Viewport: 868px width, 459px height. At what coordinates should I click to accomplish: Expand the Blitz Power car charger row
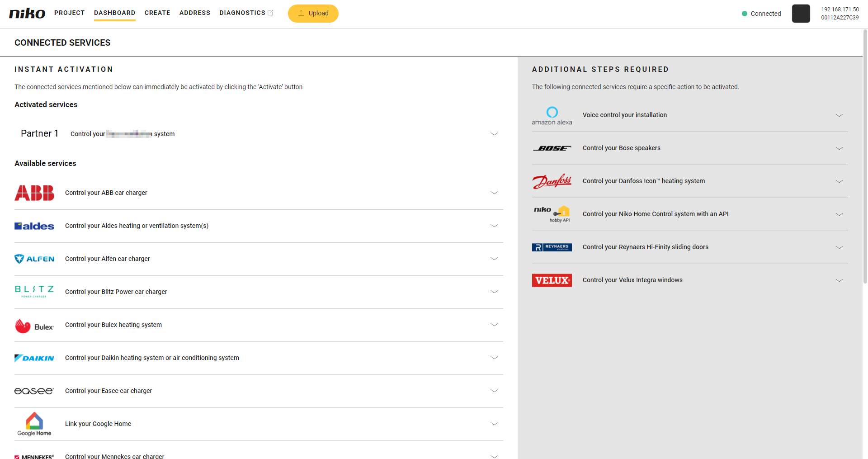(494, 292)
